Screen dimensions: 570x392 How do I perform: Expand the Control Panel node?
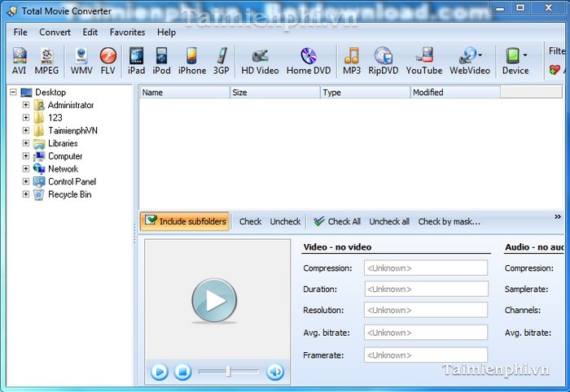tap(26, 181)
